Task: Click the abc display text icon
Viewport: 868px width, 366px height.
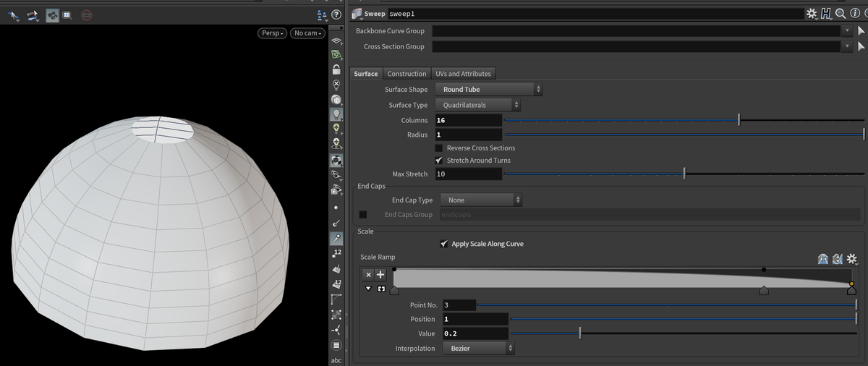Action: tap(336, 360)
